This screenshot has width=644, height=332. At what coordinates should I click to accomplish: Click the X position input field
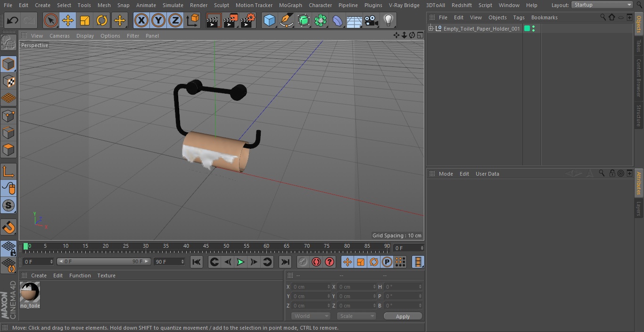click(x=311, y=287)
